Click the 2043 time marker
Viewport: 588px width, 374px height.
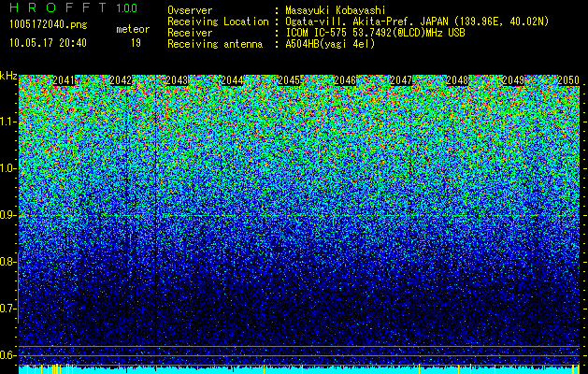click(177, 80)
